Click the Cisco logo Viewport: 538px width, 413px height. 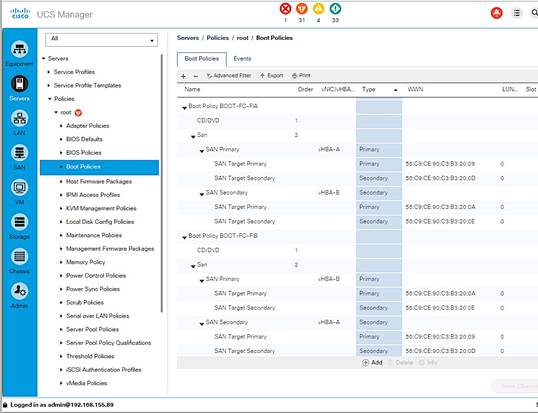[20, 14]
